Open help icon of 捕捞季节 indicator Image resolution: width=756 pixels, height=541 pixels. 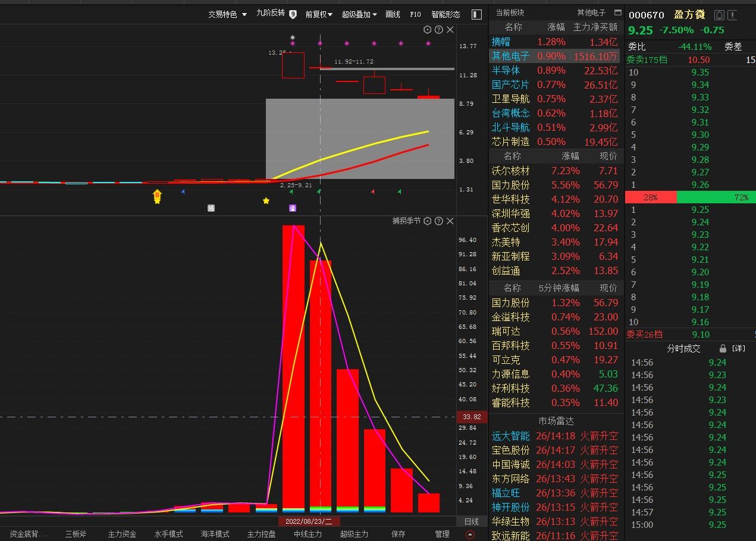tap(438, 221)
